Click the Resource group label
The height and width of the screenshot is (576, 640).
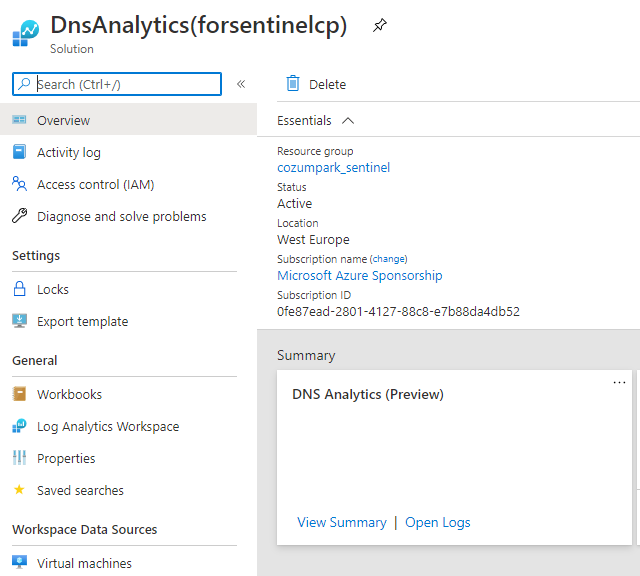pos(315,151)
